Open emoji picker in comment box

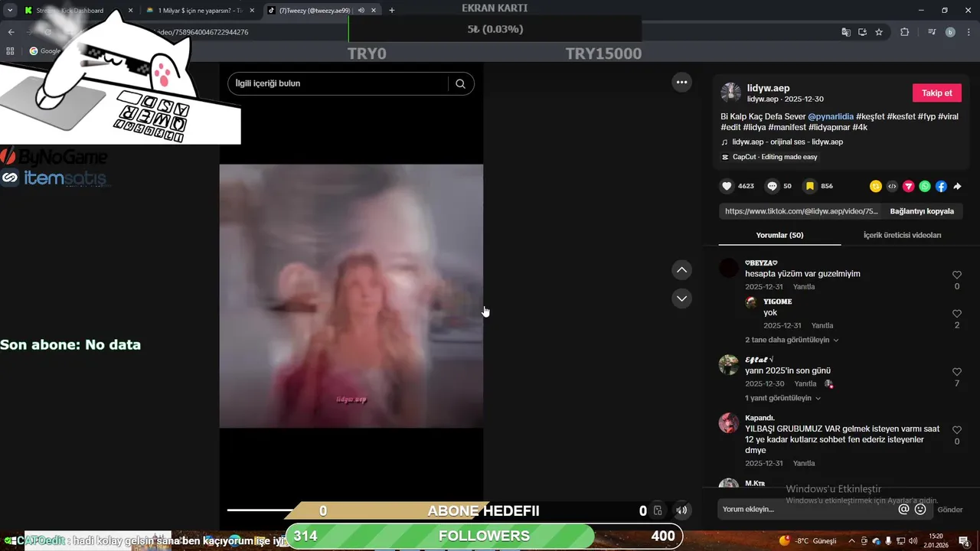pos(920,509)
